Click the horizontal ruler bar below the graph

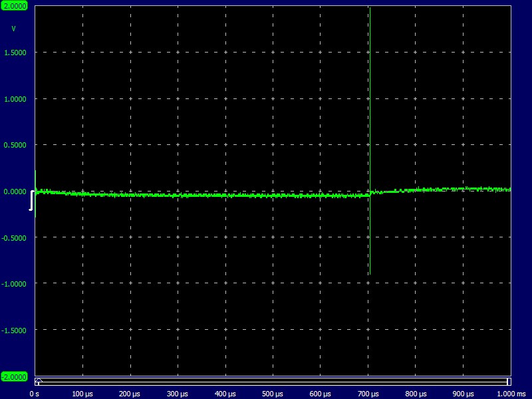(273, 382)
